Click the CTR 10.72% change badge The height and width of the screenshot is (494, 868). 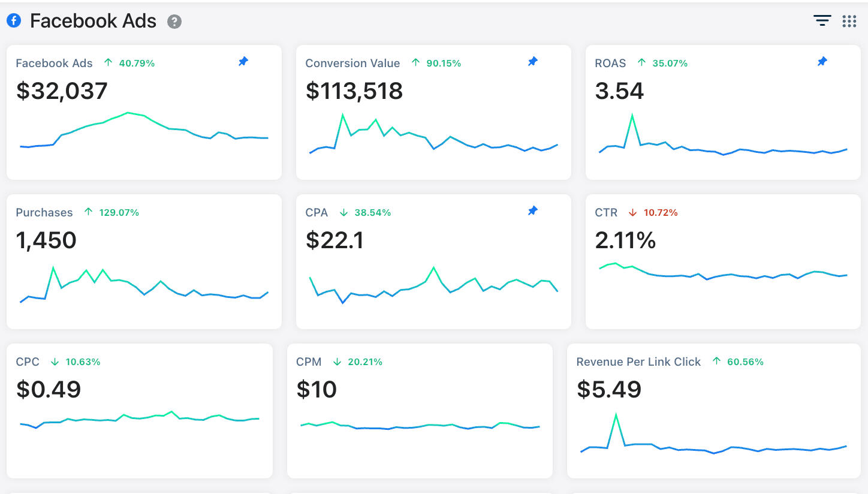pos(660,212)
